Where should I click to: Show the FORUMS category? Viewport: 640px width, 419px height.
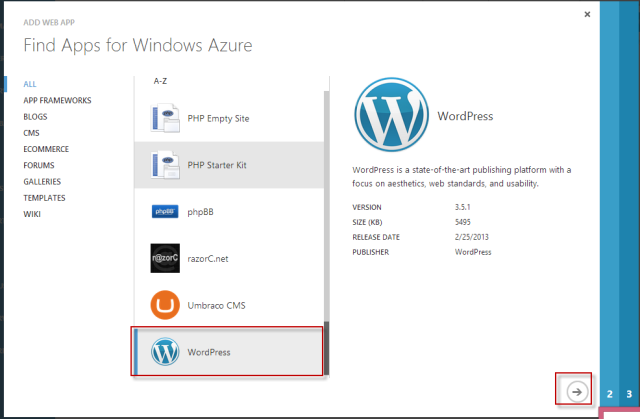point(39,165)
